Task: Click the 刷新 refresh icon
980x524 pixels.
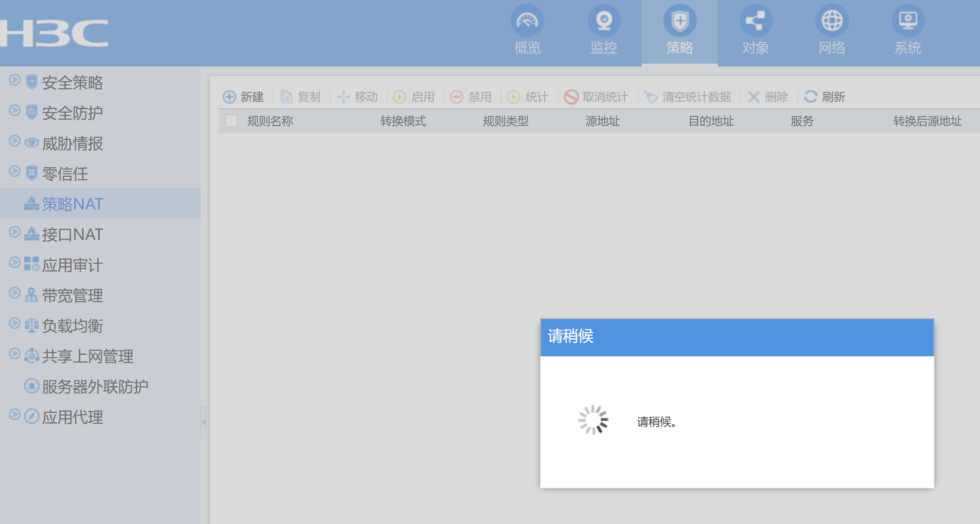Action: (x=810, y=97)
